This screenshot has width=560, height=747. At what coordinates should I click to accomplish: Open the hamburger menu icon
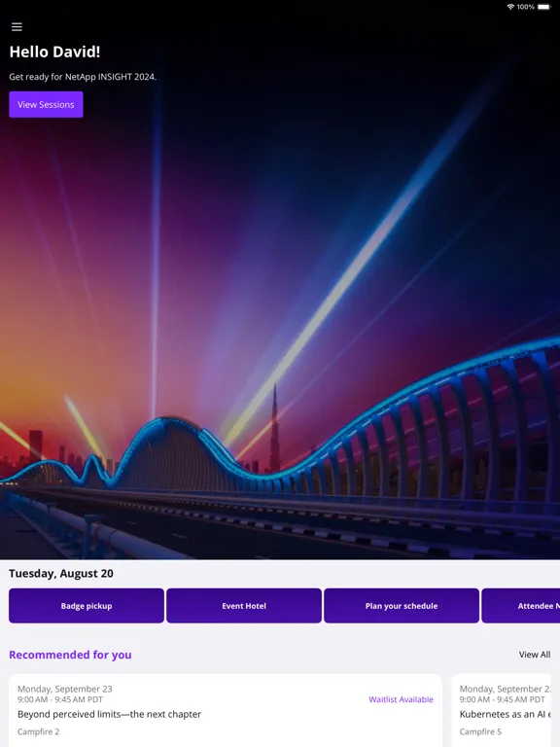(17, 27)
